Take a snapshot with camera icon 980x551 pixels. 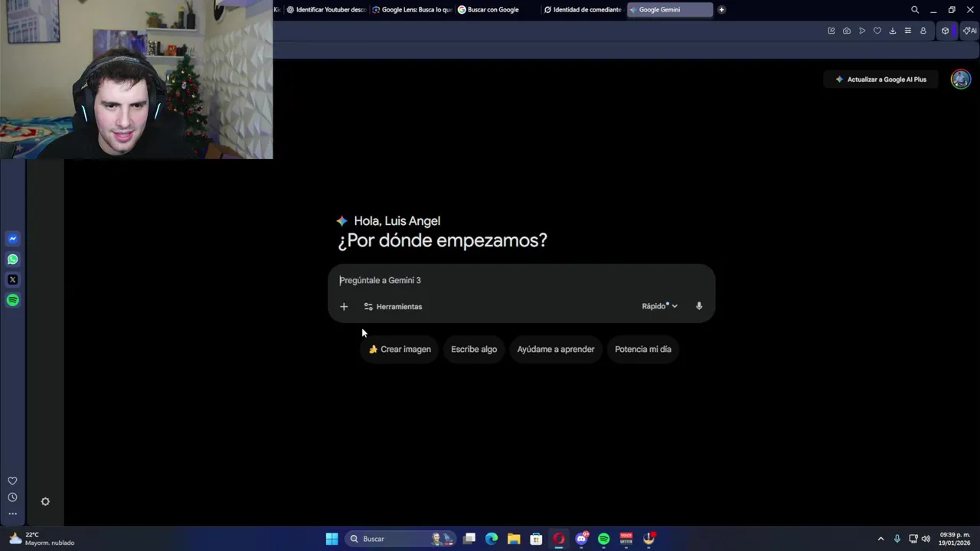coord(847,31)
